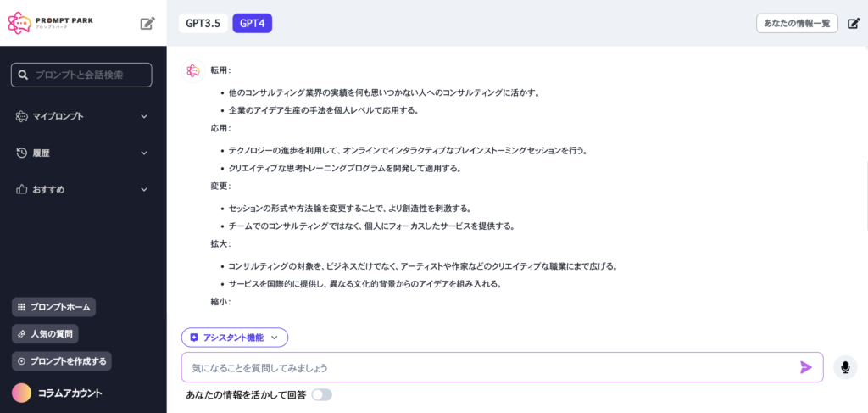Open プロンプトホーム
The image size is (868, 413).
(53, 307)
